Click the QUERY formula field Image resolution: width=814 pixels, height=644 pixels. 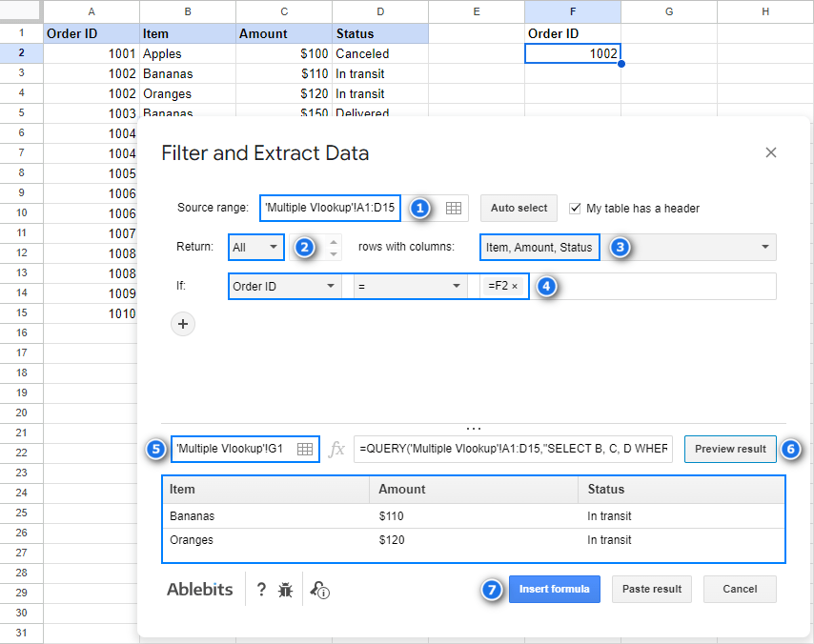[x=513, y=449]
